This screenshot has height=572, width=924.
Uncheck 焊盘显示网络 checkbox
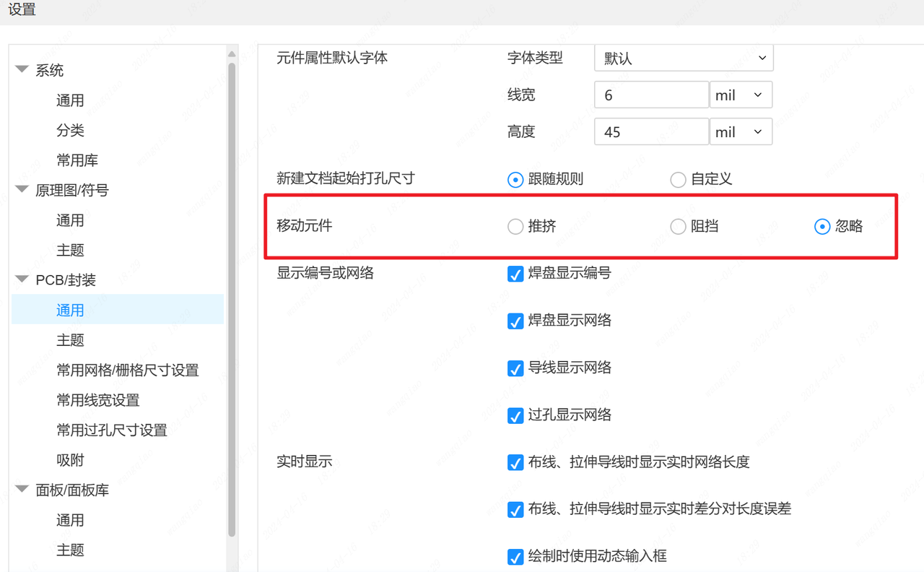click(x=515, y=321)
